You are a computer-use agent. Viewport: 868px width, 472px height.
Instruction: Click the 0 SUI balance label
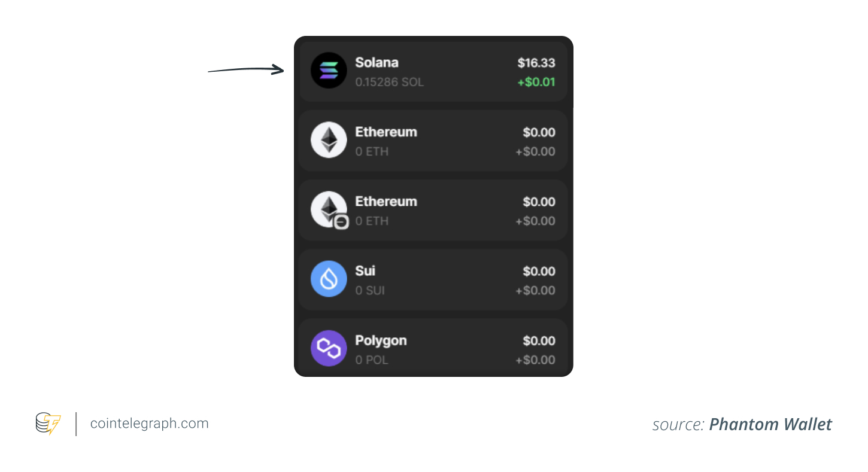point(369,290)
